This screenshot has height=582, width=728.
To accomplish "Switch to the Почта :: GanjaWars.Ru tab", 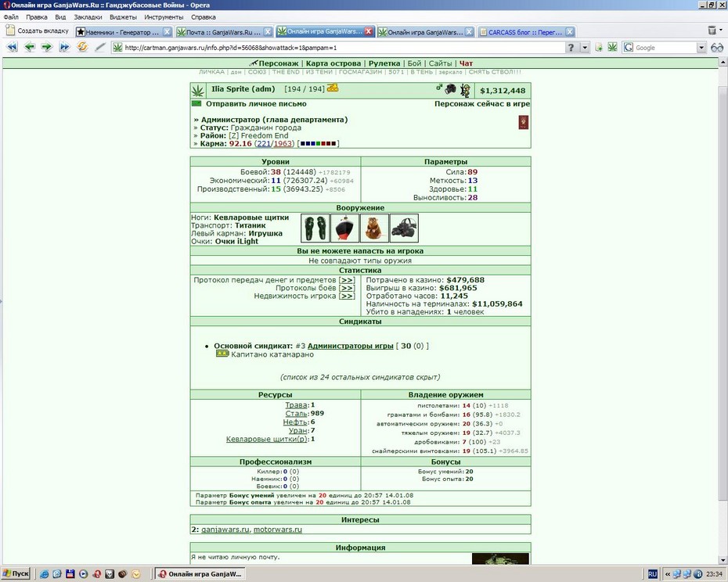I will point(224,32).
